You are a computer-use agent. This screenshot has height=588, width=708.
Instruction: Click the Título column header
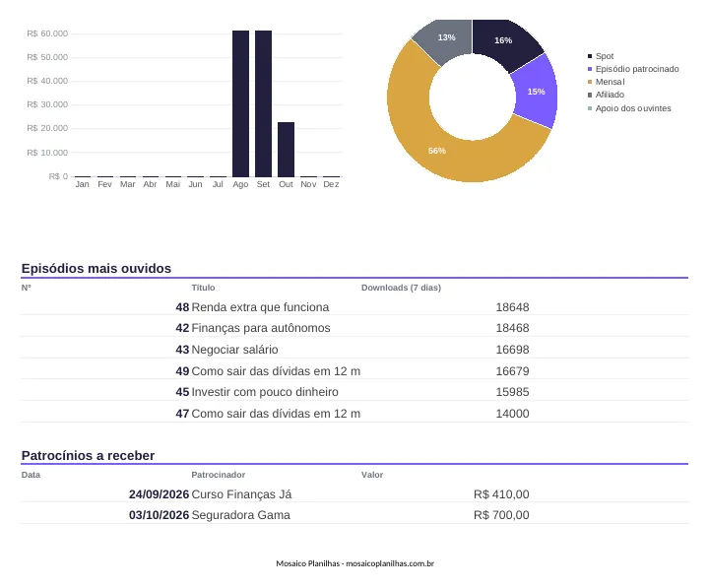pos(203,288)
